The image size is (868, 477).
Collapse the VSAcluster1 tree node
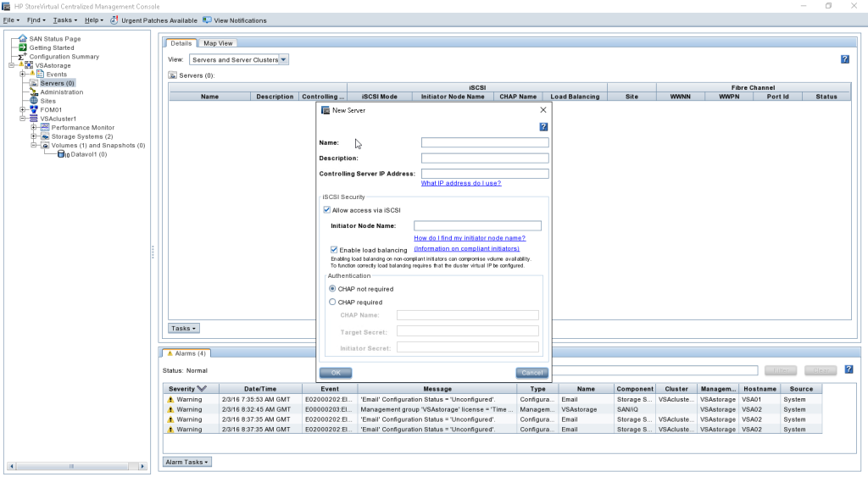pos(23,119)
